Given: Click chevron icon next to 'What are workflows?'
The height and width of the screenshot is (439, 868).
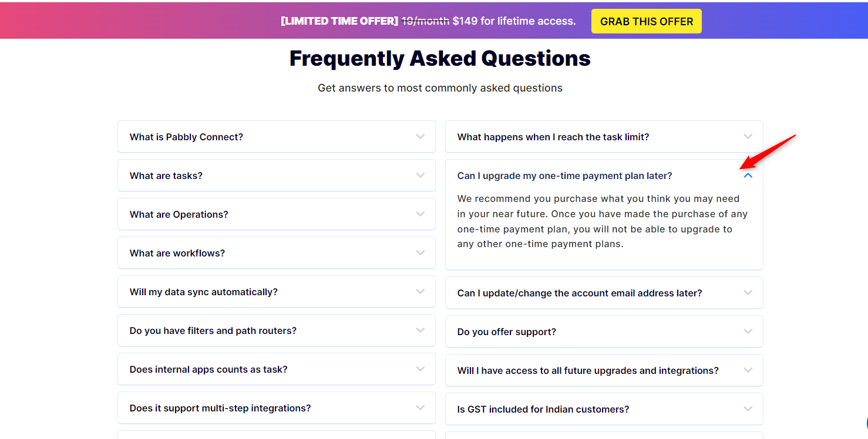Looking at the screenshot, I should (x=420, y=253).
